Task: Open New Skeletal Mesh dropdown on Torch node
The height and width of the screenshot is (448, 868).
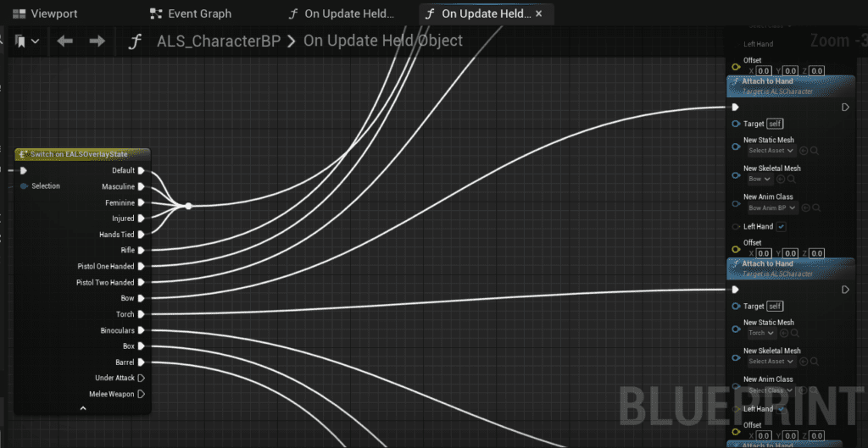Action: tap(771, 361)
